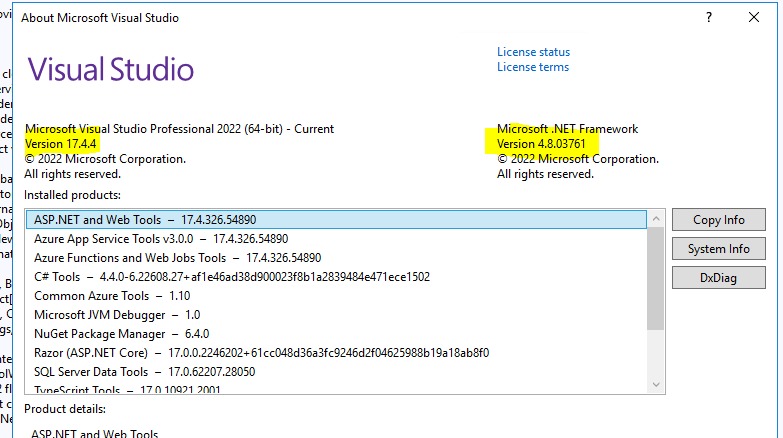This screenshot has width=783, height=438.
Task: Click the help question mark icon
Action: pos(709,17)
